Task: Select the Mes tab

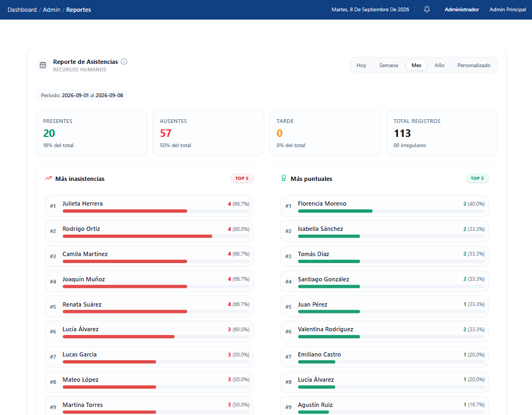Action: 416,65
